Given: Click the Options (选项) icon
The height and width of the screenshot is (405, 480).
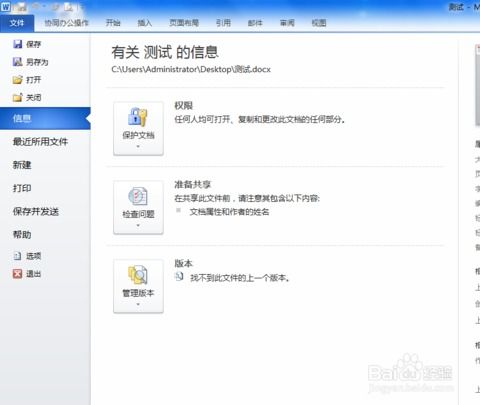Looking at the screenshot, I should (17, 256).
